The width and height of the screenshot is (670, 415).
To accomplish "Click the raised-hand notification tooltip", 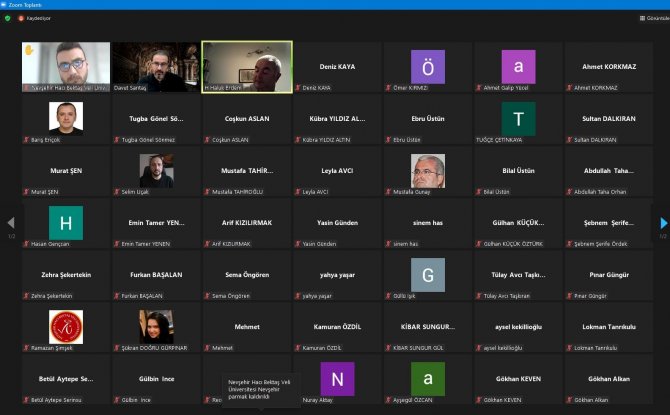I will pos(261,390).
